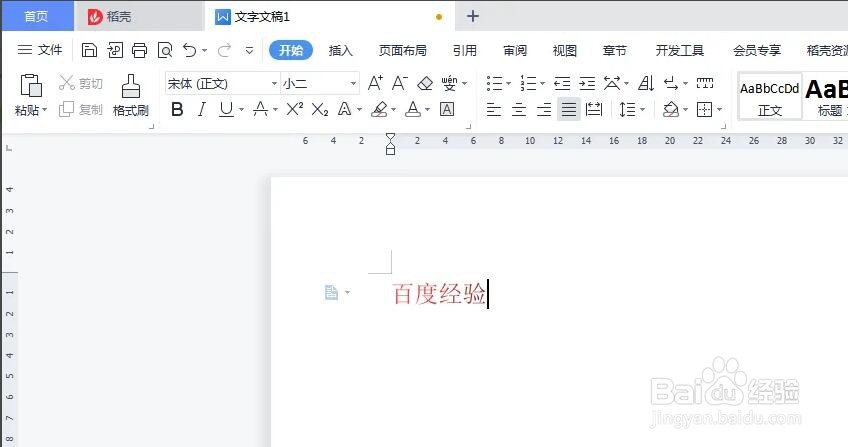Increase font size with A+ icon
The width and height of the screenshot is (848, 447).
pos(375,83)
